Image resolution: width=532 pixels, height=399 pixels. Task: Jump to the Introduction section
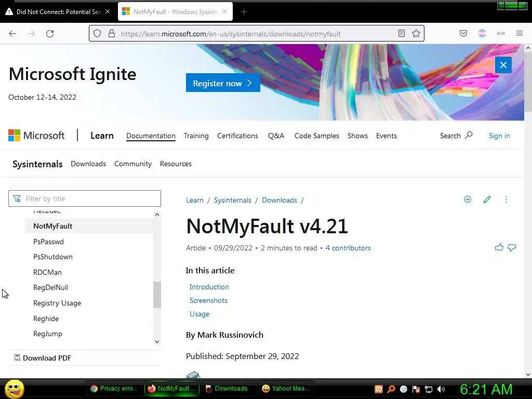tap(209, 287)
